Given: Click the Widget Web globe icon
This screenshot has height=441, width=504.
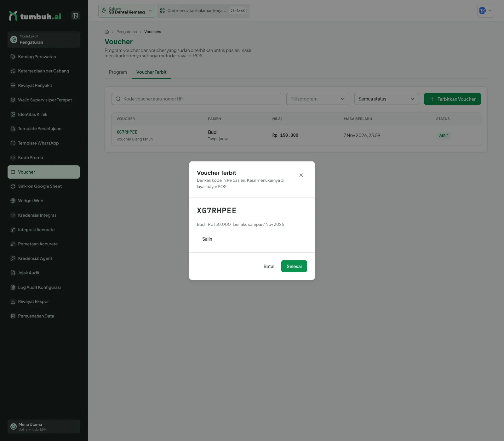Looking at the screenshot, I should tap(13, 201).
